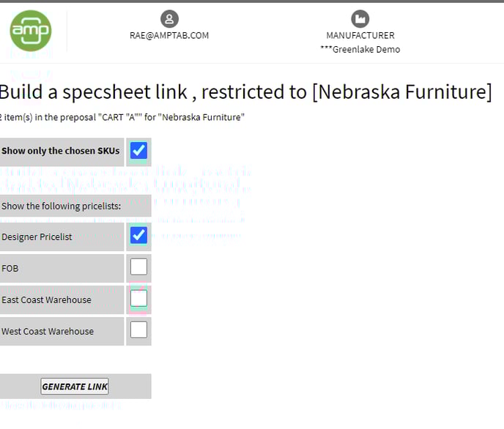Viewport: 504px width, 429px height.
Task: Click the manufacturer factory icon
Action: pos(360,19)
